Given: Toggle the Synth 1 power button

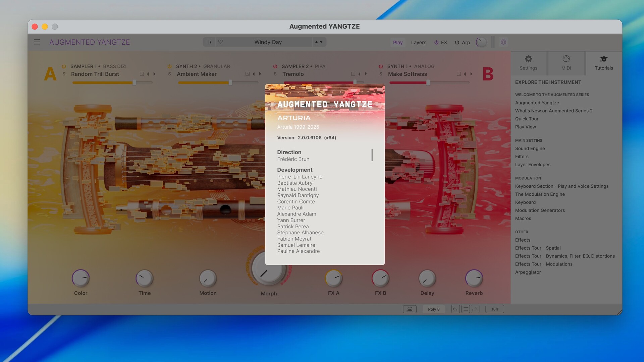Looking at the screenshot, I should point(381,66).
